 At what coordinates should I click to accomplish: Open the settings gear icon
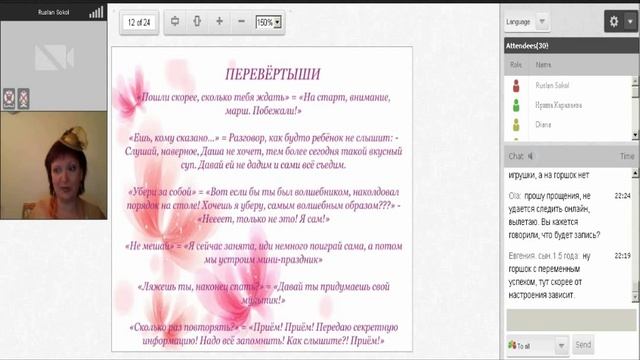coord(614,22)
